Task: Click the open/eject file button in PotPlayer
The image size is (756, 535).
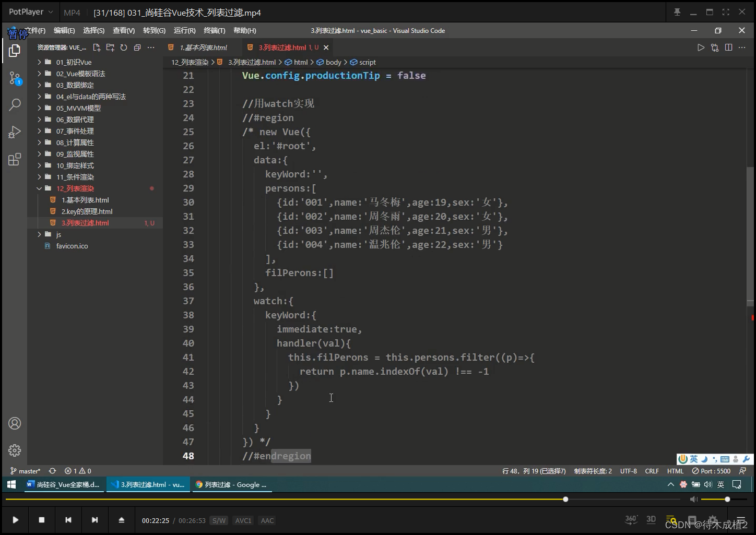Action: [121, 520]
